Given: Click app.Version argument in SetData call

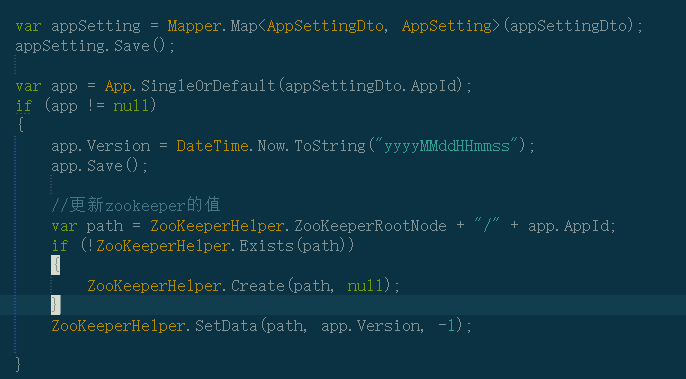Looking at the screenshot, I should pos(370,326).
